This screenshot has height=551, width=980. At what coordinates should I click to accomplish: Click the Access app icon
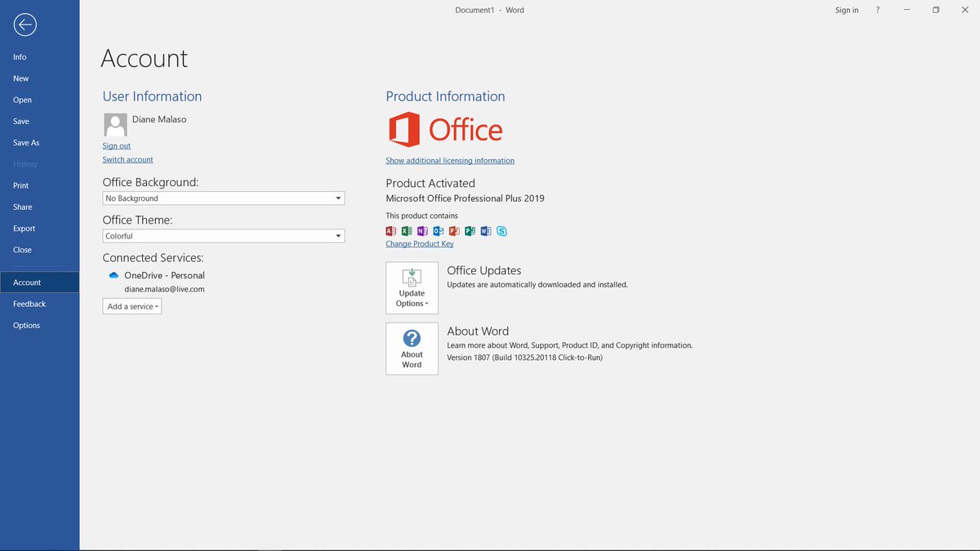coord(390,231)
